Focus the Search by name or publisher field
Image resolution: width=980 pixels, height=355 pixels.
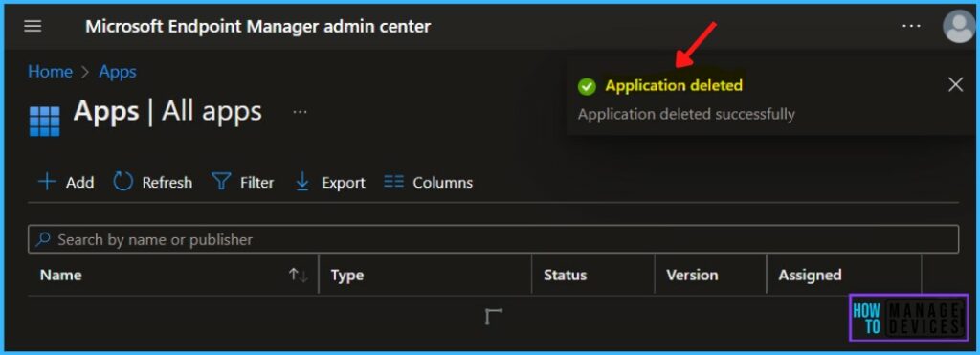493,239
